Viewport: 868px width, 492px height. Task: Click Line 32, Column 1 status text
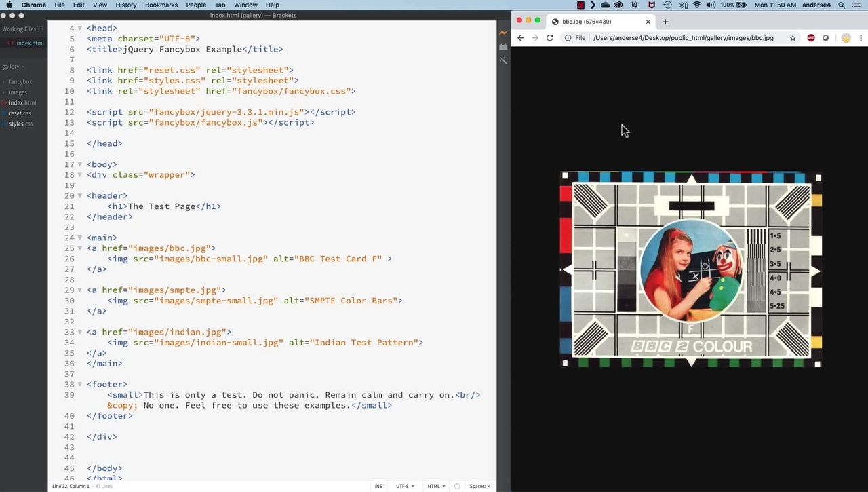[71, 486]
